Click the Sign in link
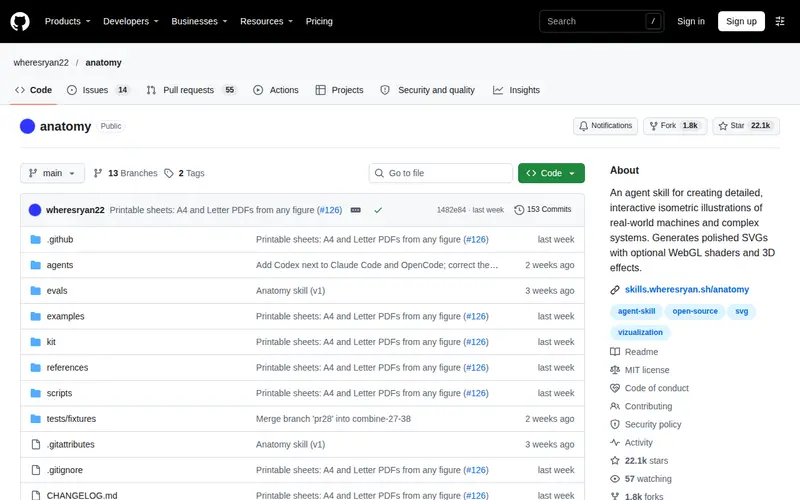This screenshot has height=500, width=800. [691, 21]
